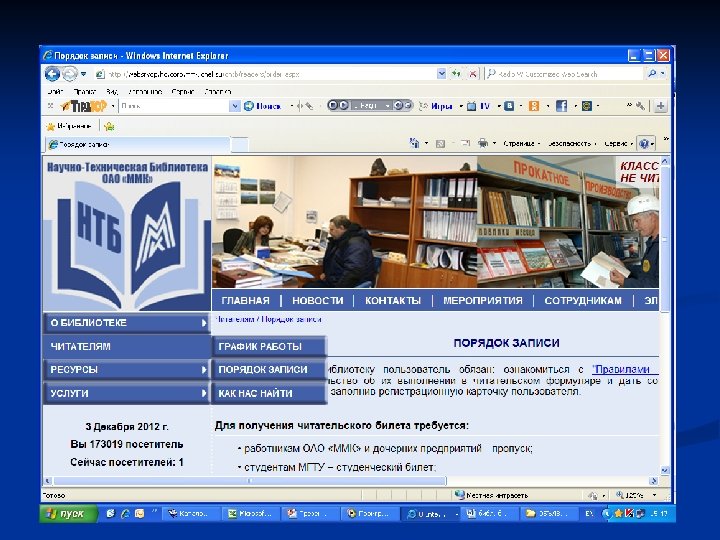The image size is (720, 540).
Task: Click the Home page icon on command bar
Action: pos(414,143)
